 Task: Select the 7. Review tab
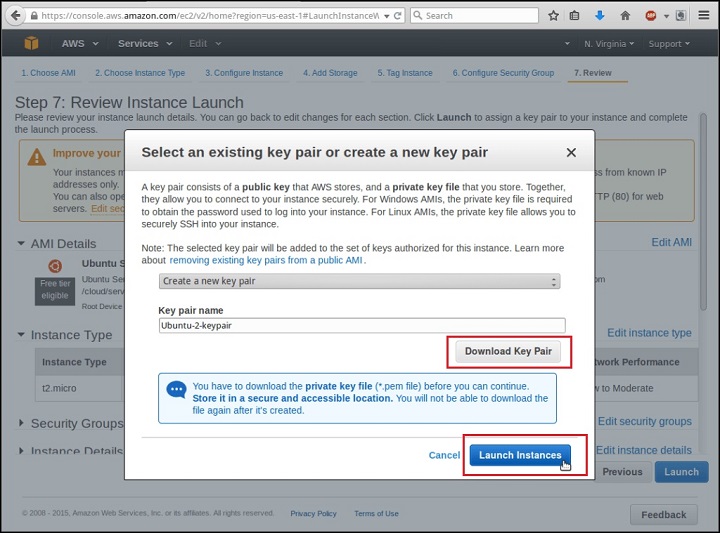(593, 73)
